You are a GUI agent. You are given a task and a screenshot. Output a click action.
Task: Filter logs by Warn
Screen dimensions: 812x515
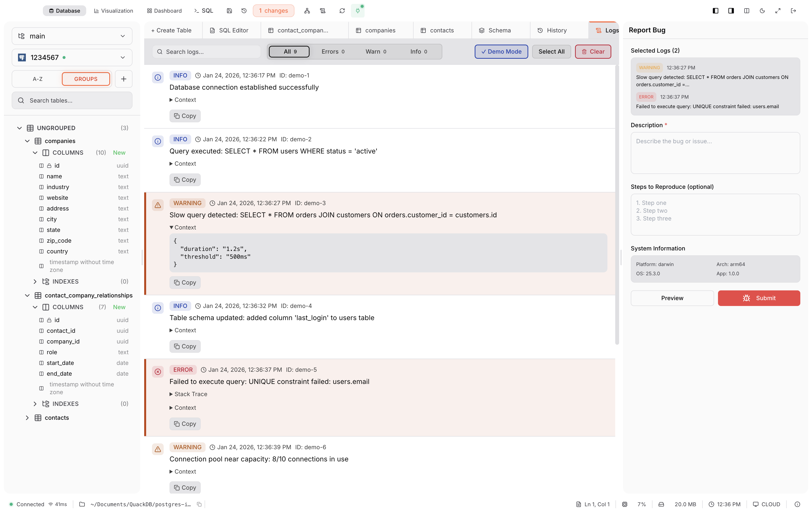pos(376,52)
